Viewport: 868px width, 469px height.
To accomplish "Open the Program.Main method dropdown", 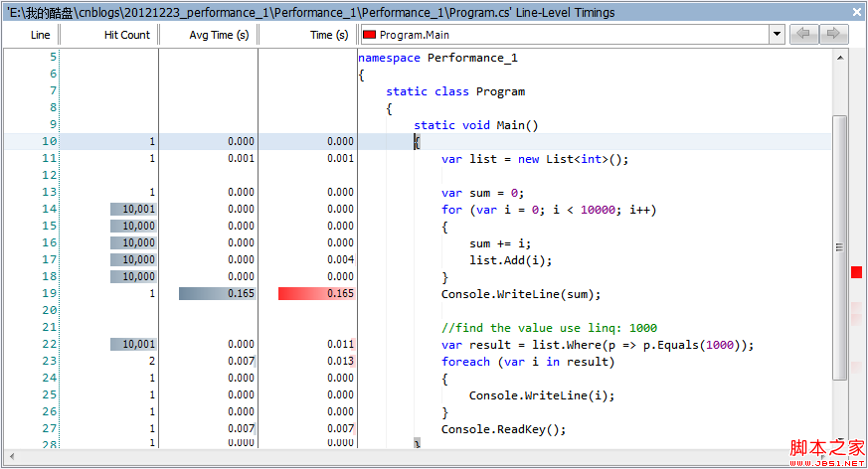I will pyautogui.click(x=777, y=35).
